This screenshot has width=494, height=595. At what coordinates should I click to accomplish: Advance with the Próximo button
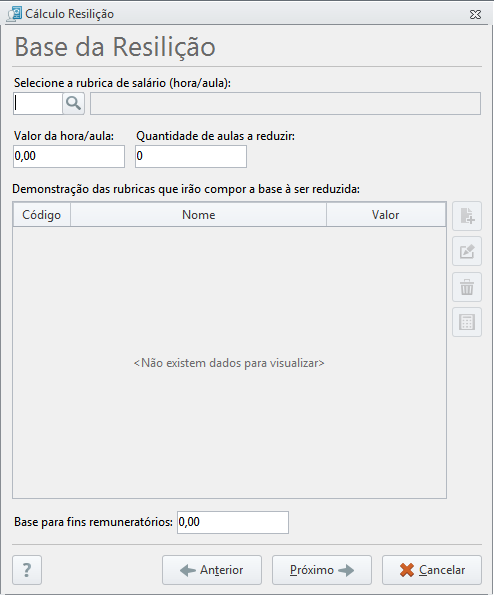pyautogui.click(x=322, y=570)
